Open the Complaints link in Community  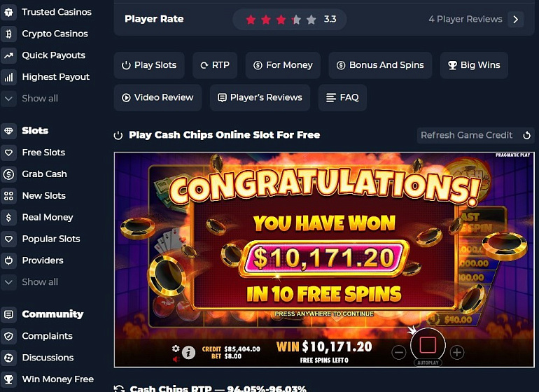[47, 336]
